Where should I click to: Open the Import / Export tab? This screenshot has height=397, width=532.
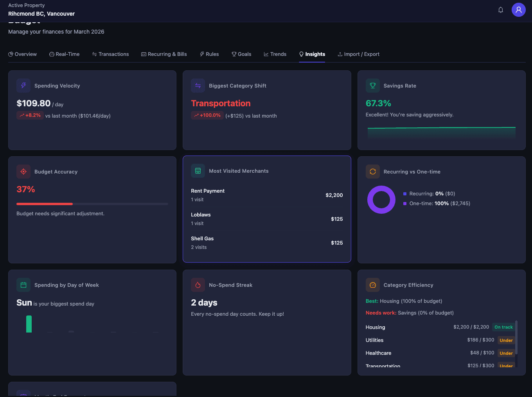[x=358, y=54]
